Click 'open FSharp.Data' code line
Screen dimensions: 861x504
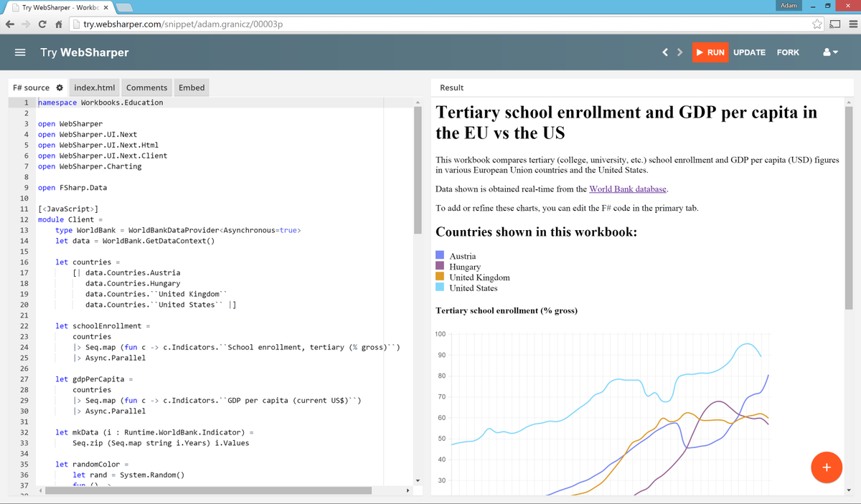(x=72, y=188)
